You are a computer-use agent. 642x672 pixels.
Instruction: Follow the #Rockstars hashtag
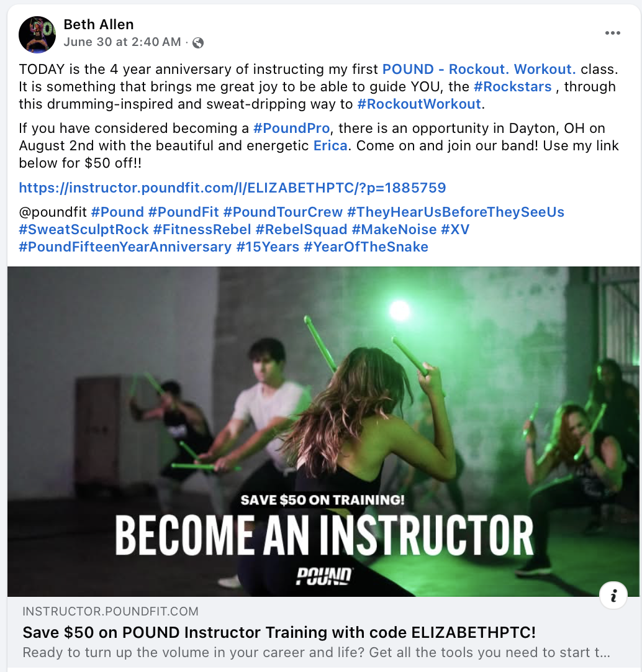513,86
